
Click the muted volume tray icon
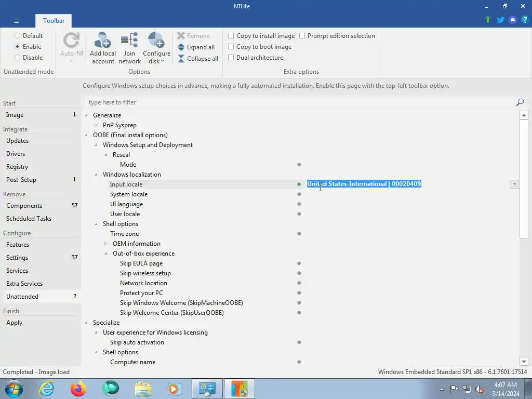point(480,389)
